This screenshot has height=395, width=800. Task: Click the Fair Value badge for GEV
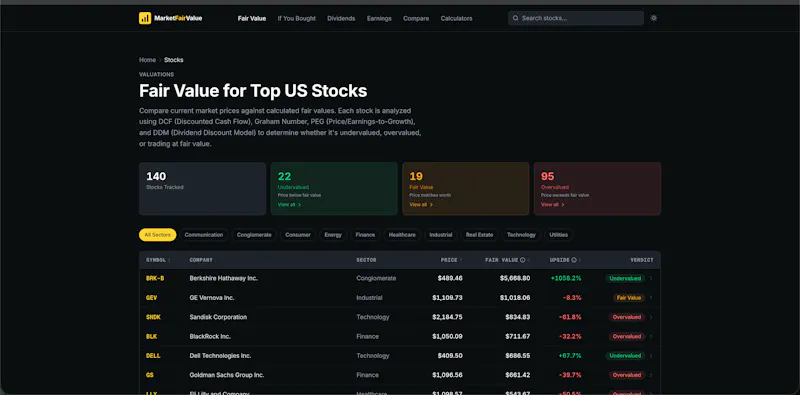(629, 298)
